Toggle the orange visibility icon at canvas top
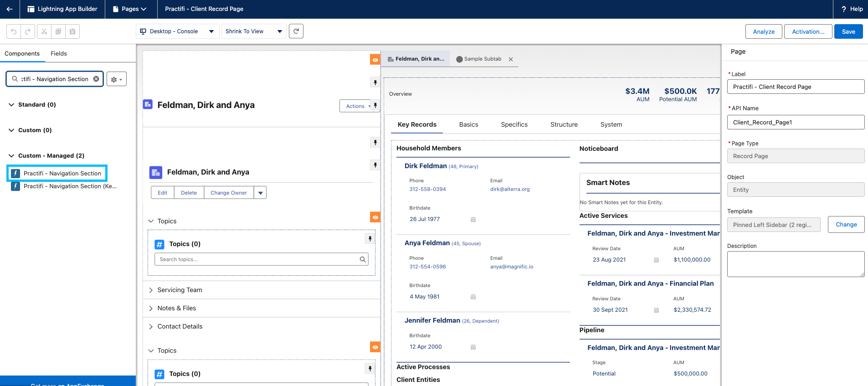Screen dimensions: 868x386 click(375, 60)
